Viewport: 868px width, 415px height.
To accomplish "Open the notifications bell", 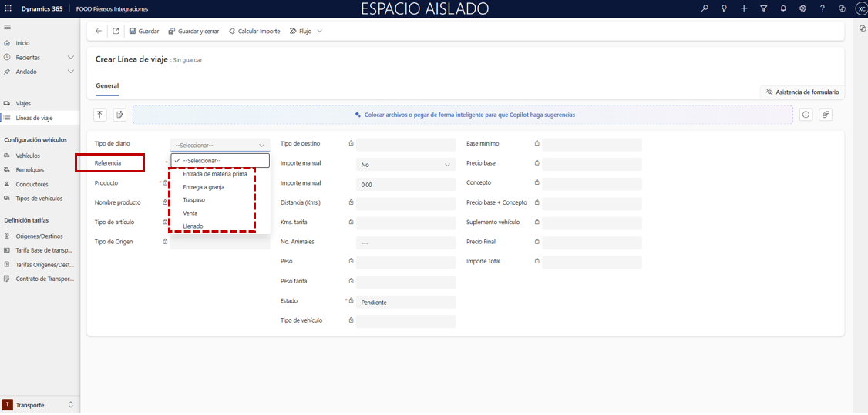I will pos(783,8).
